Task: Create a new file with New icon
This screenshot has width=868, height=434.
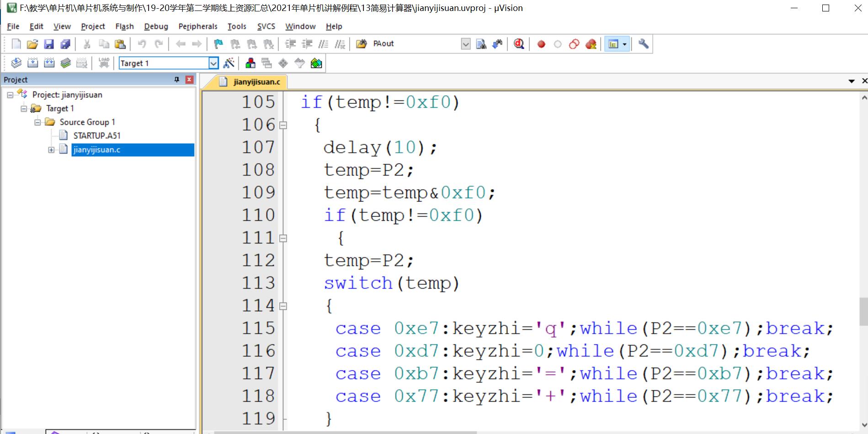Action: (x=16, y=44)
